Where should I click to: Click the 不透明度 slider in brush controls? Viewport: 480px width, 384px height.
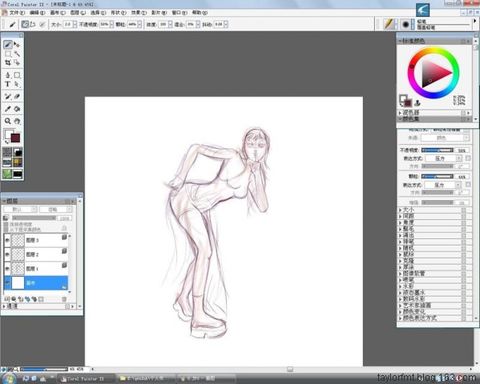pos(437,150)
